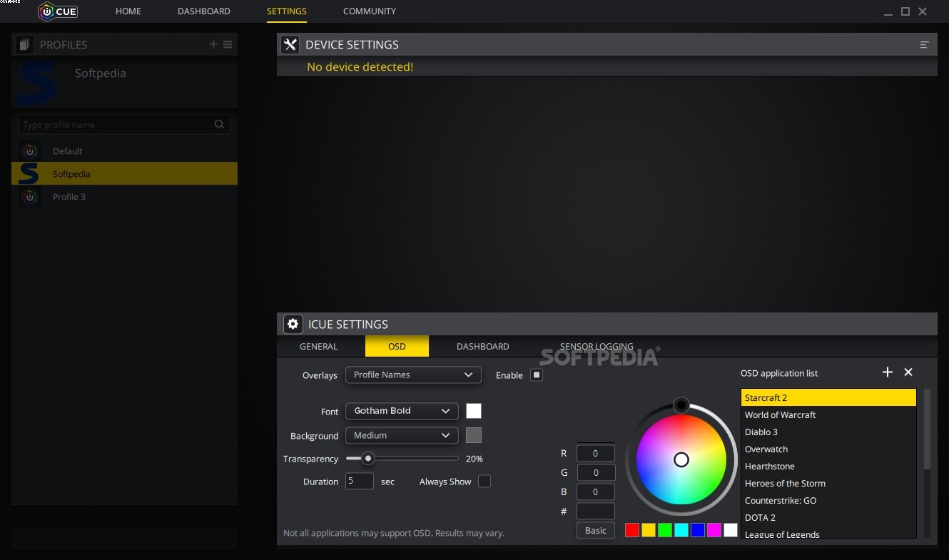Image resolution: width=949 pixels, height=560 pixels.
Task: Select Heroes of the Storm entry
Action: [x=828, y=483]
